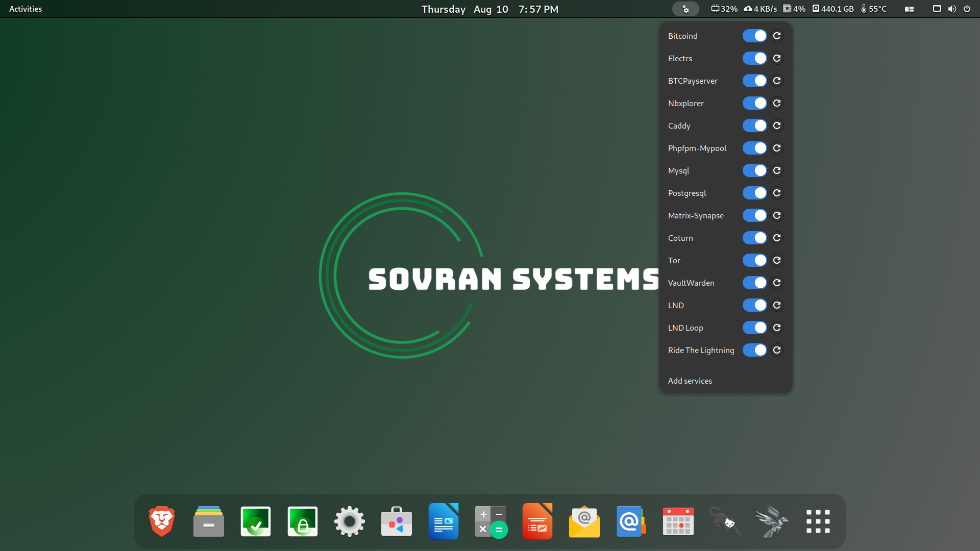Screen dimensions: 980x551
Task: Open the yellow envelope mail app
Action: click(x=584, y=521)
